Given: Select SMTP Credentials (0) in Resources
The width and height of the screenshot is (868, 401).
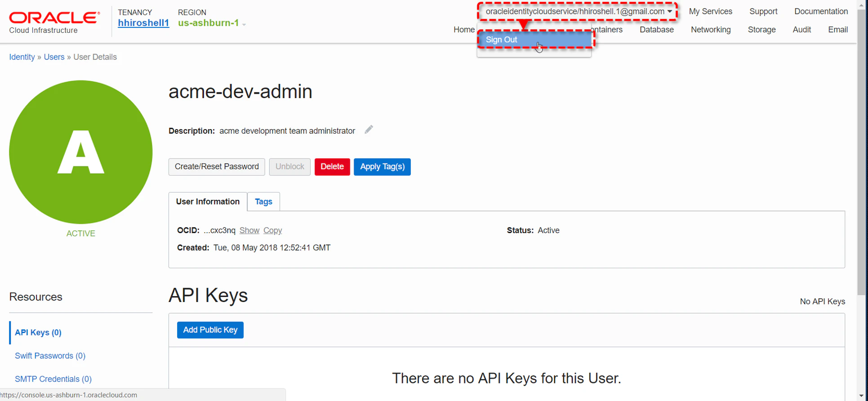Looking at the screenshot, I should pyautogui.click(x=53, y=379).
